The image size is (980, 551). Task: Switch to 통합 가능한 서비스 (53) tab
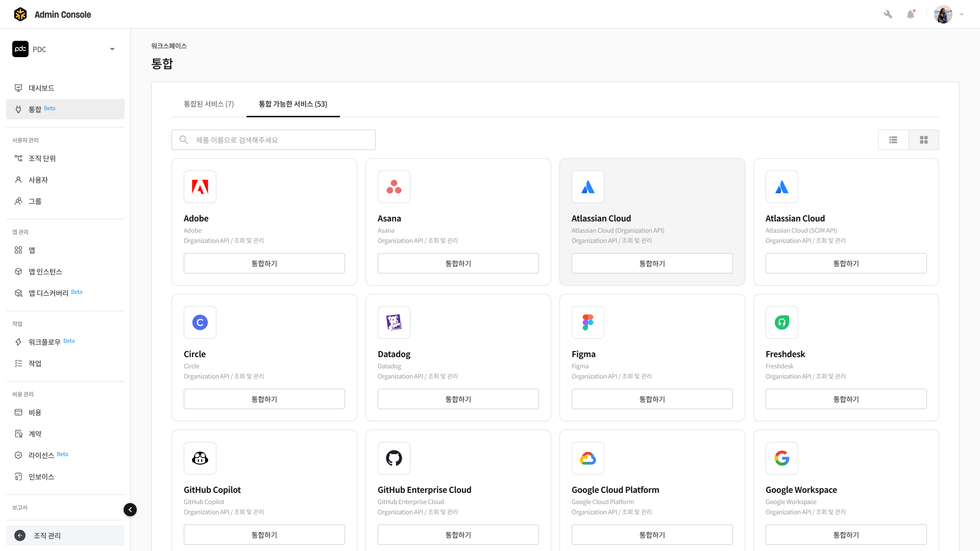293,104
